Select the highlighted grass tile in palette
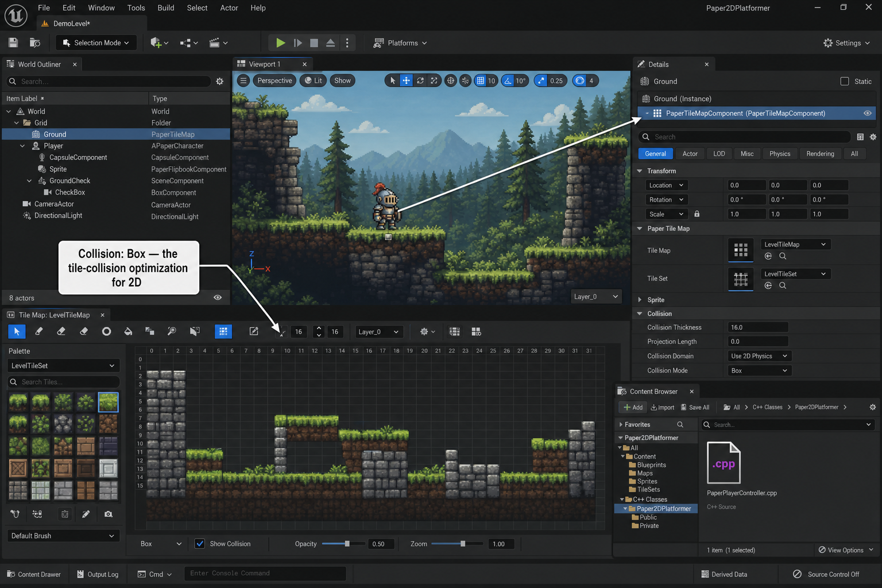The width and height of the screenshot is (882, 588). (108, 402)
